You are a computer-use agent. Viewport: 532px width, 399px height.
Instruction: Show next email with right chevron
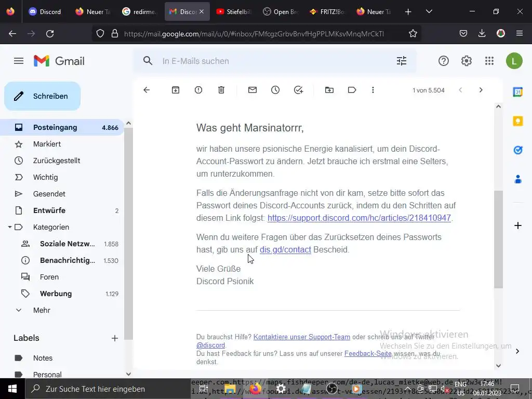[x=481, y=90]
